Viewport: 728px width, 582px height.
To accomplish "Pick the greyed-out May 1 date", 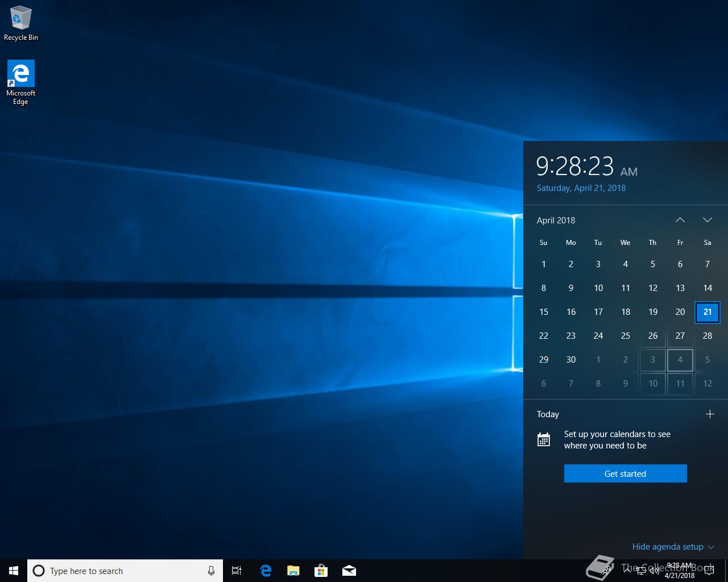I will 598,360.
